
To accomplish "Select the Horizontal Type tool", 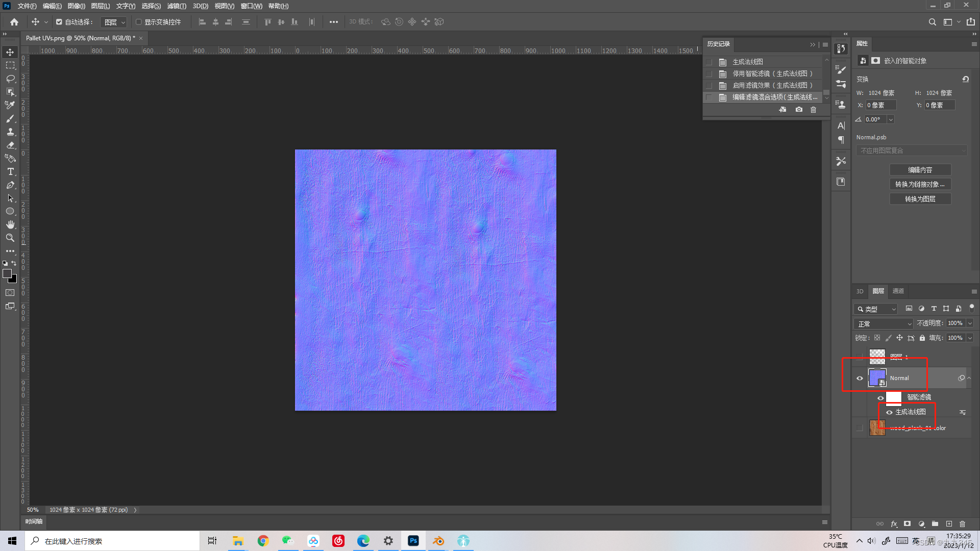I will (10, 171).
